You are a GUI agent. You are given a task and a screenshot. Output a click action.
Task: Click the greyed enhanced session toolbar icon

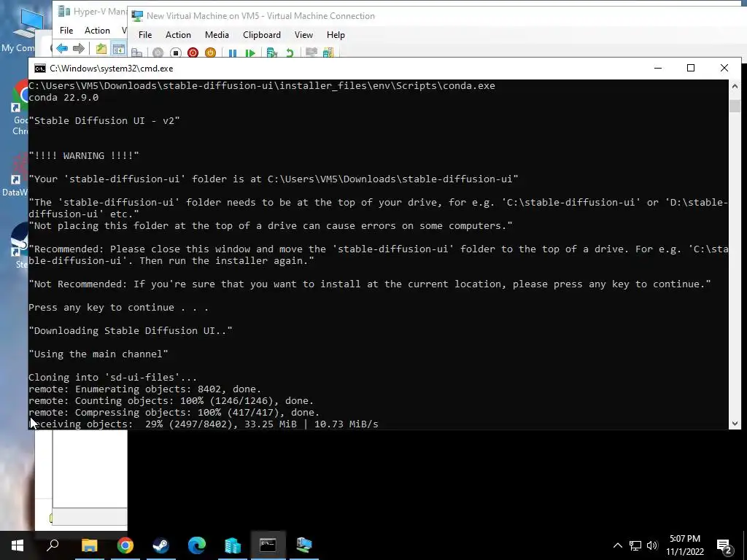311,52
